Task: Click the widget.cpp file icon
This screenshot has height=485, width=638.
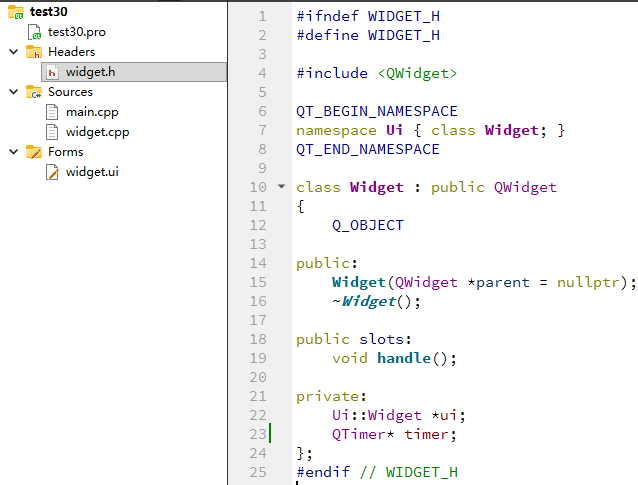Action: 52,132
